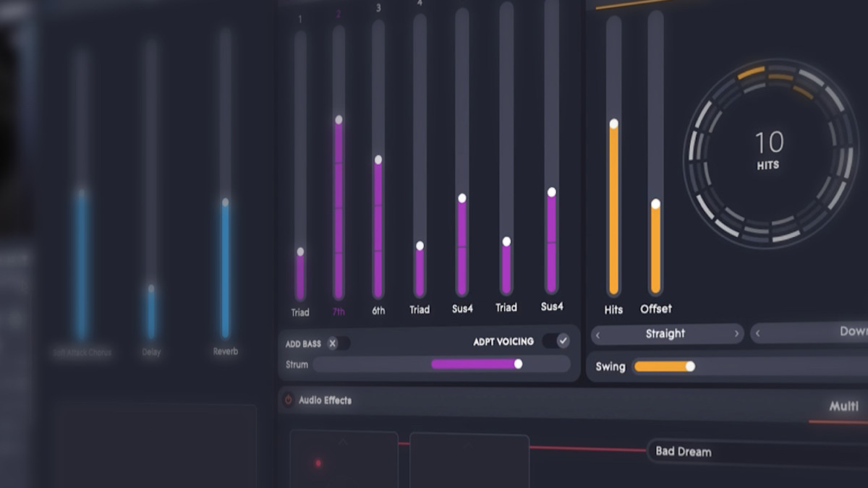
Task: Open the Audio Effects section header
Action: coord(325,400)
